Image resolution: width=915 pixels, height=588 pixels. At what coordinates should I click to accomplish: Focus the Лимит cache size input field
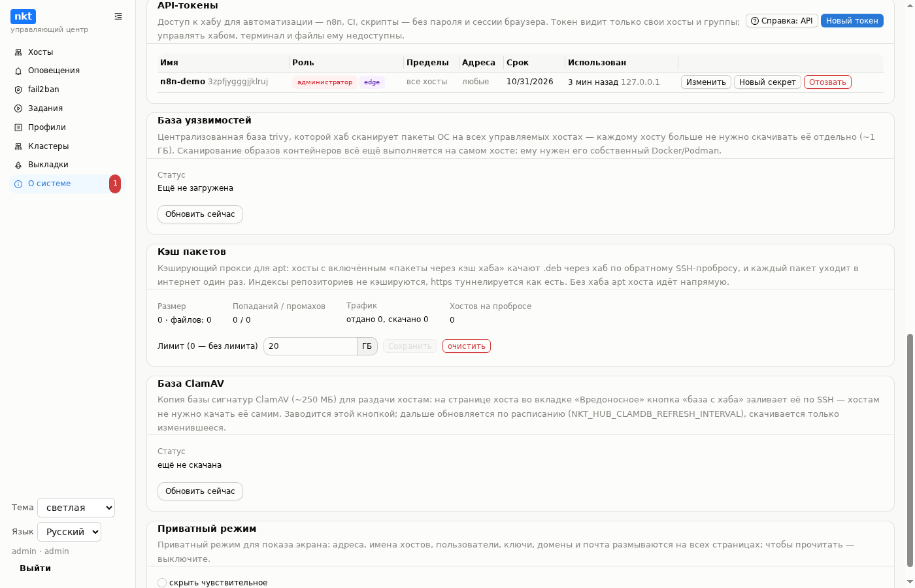(310, 346)
